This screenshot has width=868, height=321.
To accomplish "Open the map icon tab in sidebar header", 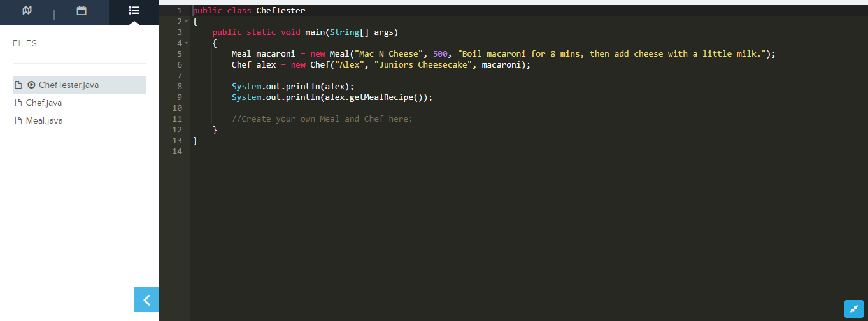I will point(27,11).
